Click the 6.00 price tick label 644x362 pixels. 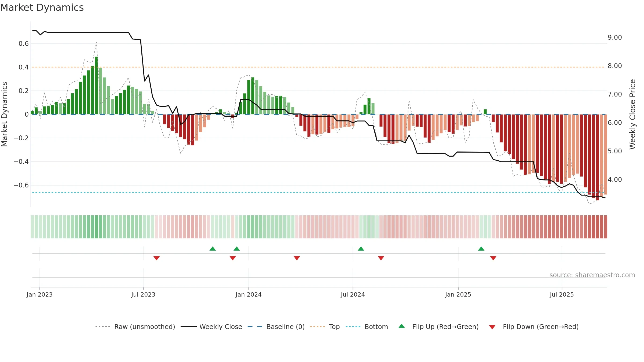tap(615, 123)
